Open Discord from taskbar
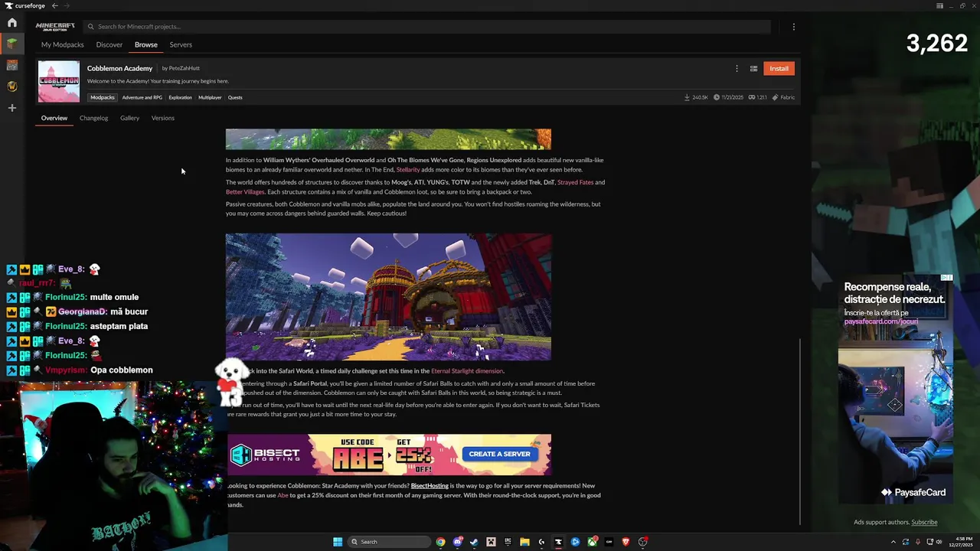The width and height of the screenshot is (980, 551). point(457,542)
